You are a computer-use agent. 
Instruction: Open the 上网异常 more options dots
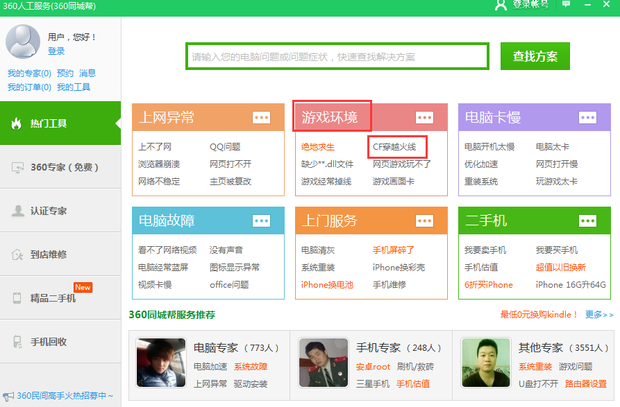pyautogui.click(x=261, y=117)
